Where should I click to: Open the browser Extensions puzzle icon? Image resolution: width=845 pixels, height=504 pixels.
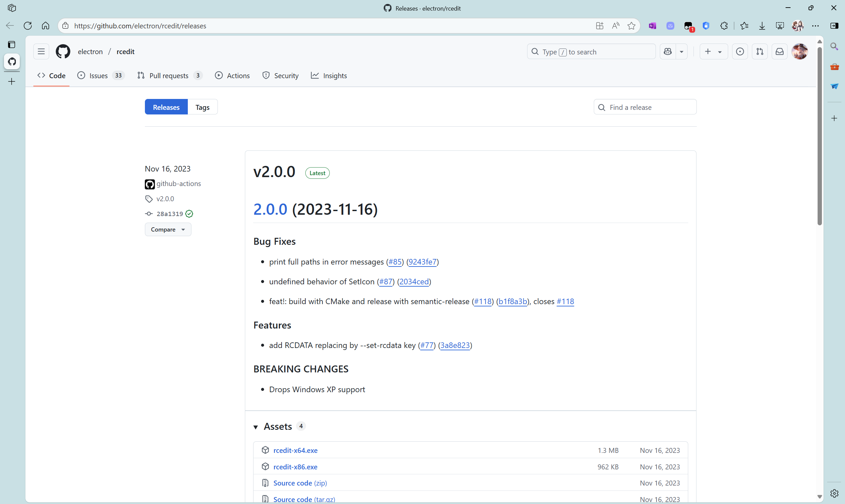(x=724, y=26)
